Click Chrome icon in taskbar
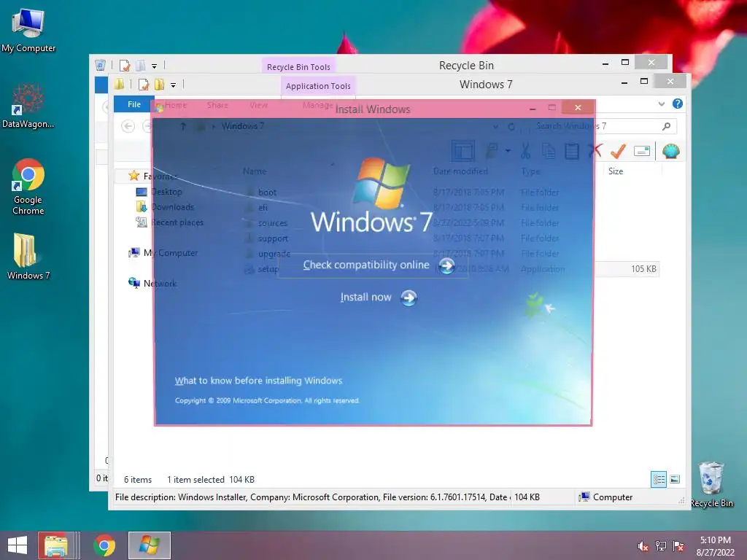 [x=104, y=545]
